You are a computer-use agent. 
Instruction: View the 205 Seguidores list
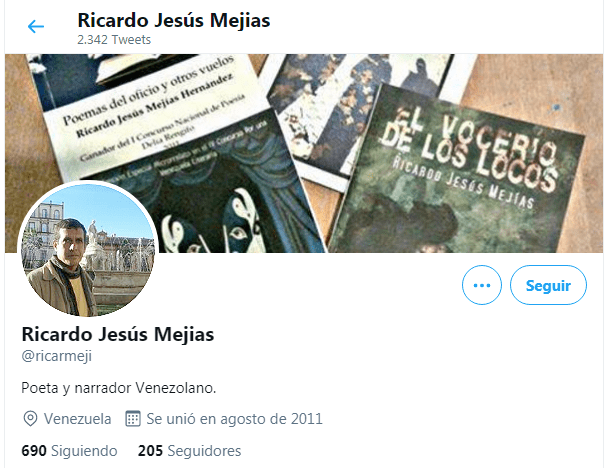pyautogui.click(x=189, y=451)
